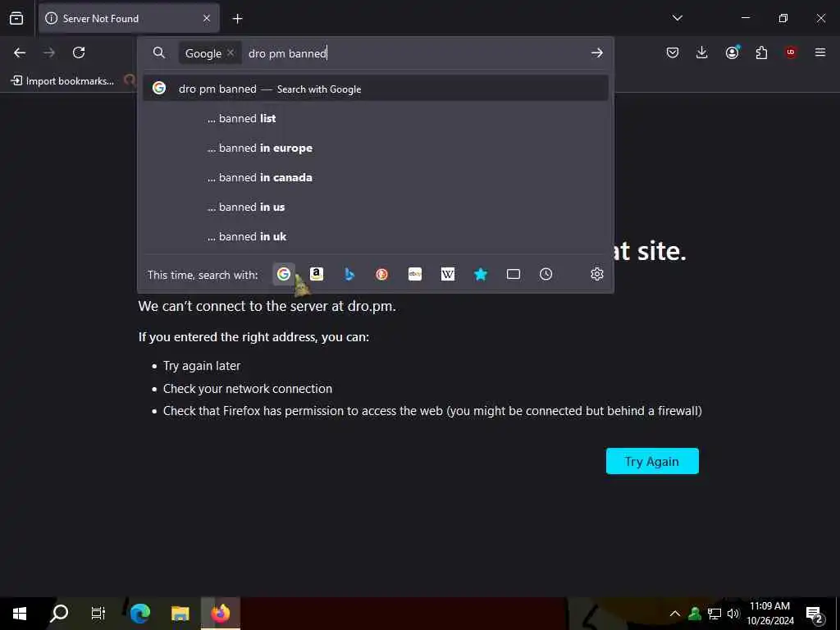The image size is (840, 630).
Task: Search this time with eBay
Action: [415, 274]
